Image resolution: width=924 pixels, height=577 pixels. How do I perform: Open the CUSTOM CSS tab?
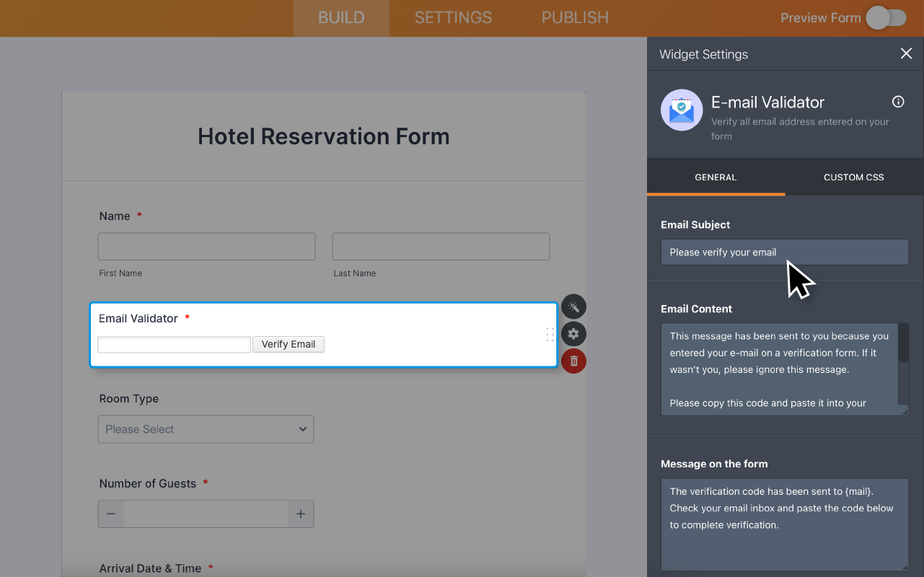pos(853,177)
